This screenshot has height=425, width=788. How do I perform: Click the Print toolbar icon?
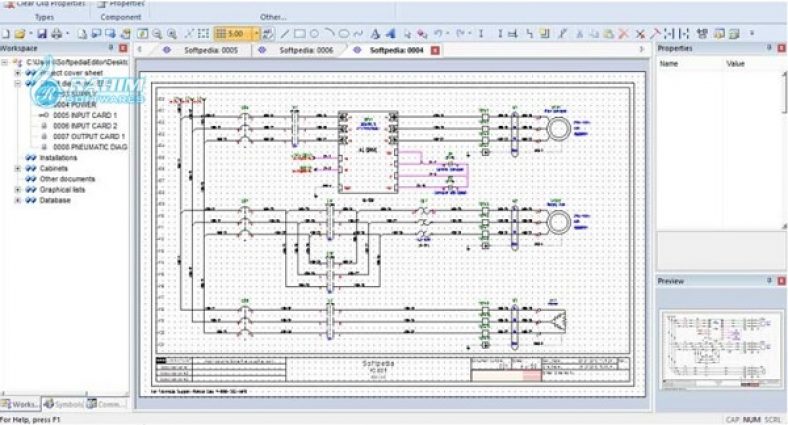(x=57, y=34)
